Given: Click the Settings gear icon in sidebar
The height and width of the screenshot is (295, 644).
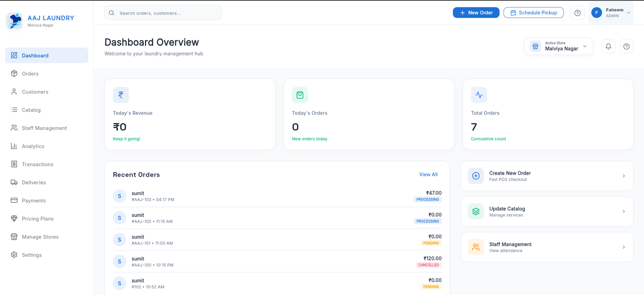Looking at the screenshot, I should click(x=14, y=255).
